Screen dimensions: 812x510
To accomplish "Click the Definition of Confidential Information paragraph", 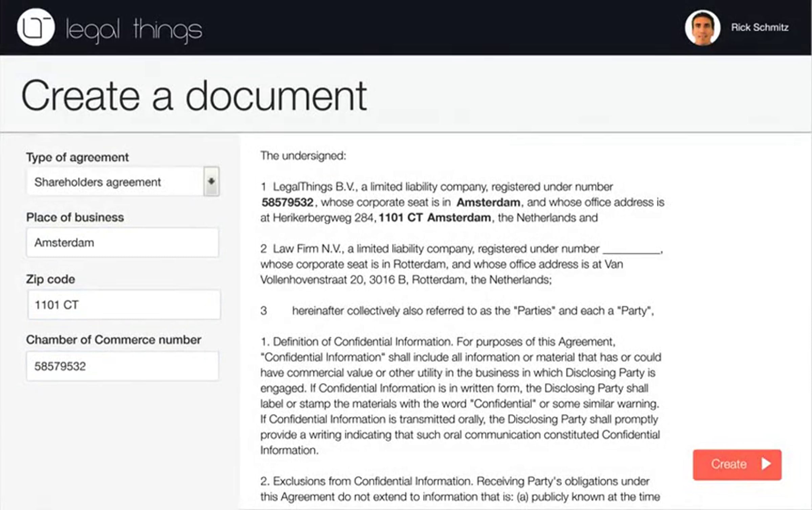I will (460, 396).
